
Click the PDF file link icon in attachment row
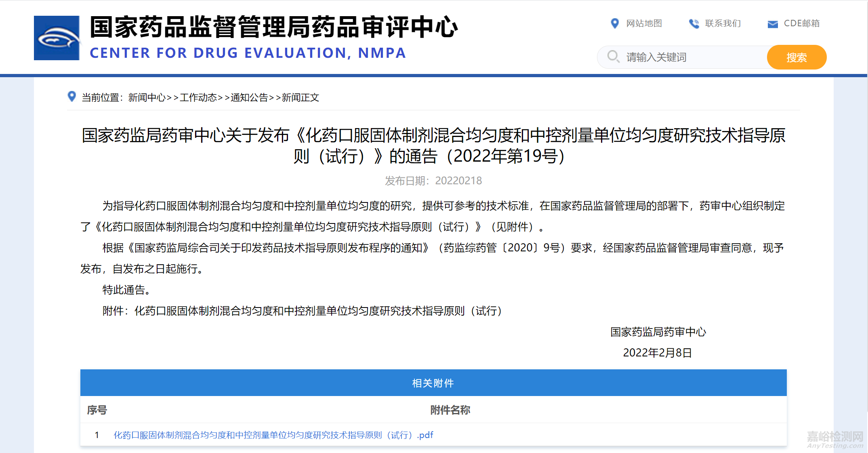tap(425, 435)
